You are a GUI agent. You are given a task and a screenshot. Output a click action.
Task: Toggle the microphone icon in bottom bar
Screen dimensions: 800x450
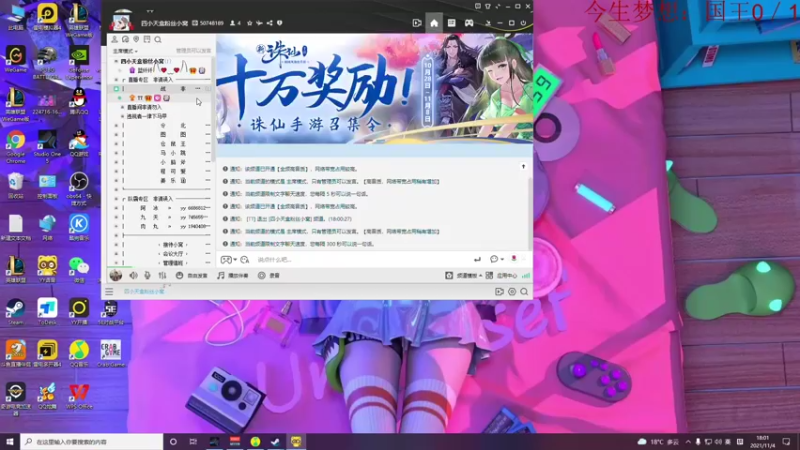147,276
